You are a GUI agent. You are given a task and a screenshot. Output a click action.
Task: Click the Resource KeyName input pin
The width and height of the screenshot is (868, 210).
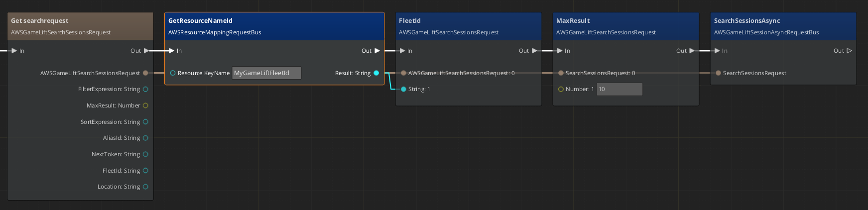pyautogui.click(x=173, y=73)
